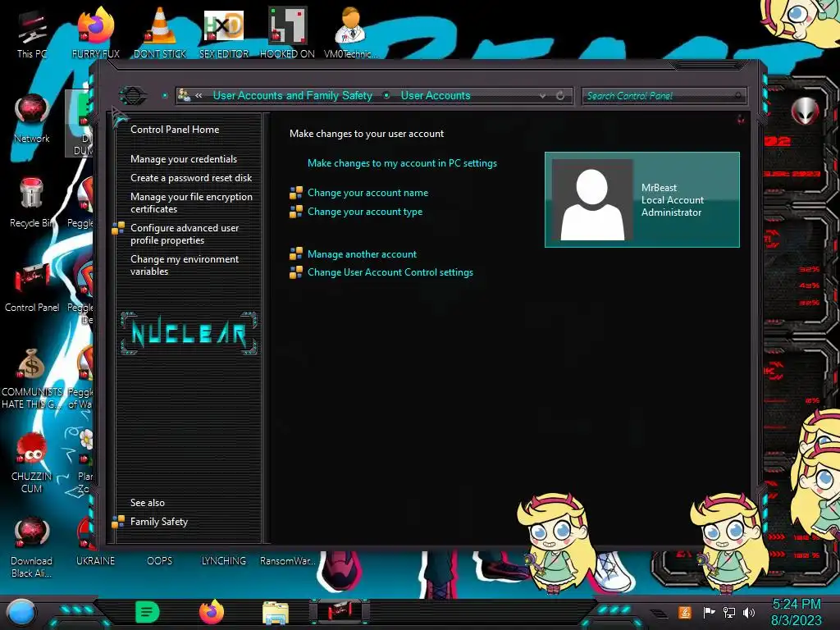
Task: Open green notes app in taskbar
Action: 148,612
